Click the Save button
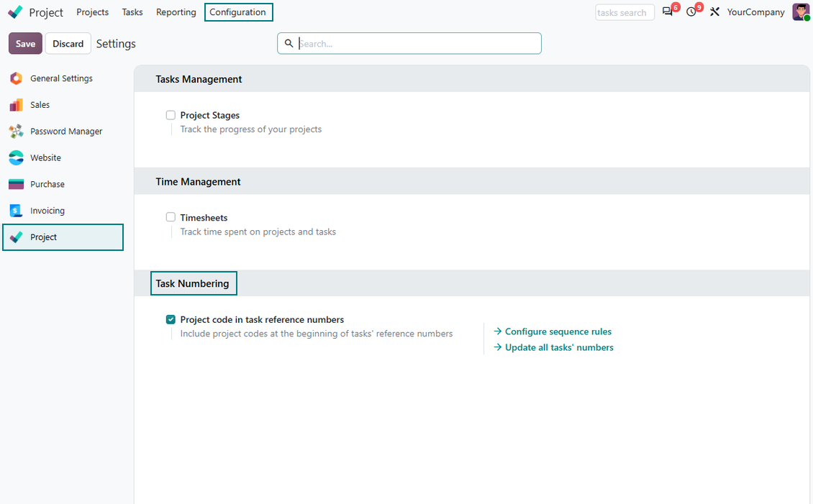Image resolution: width=813 pixels, height=504 pixels. pos(25,44)
